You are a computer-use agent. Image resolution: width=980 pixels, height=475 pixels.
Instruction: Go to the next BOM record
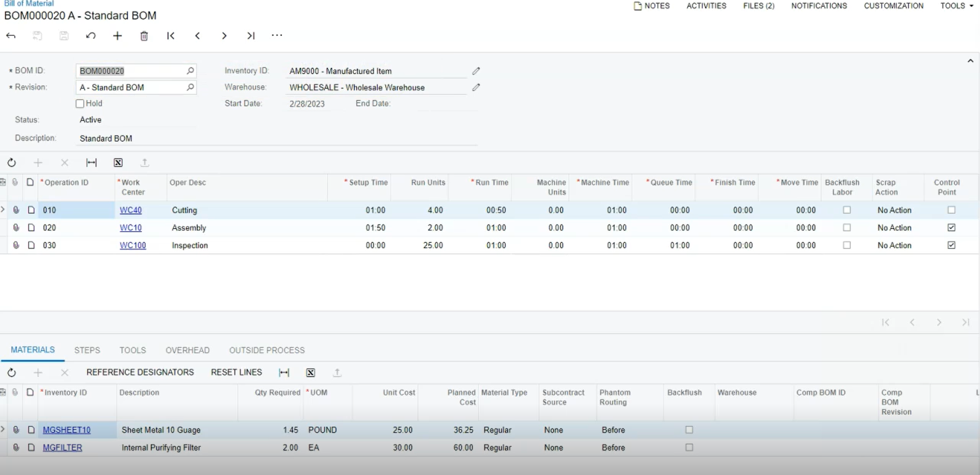pos(224,36)
